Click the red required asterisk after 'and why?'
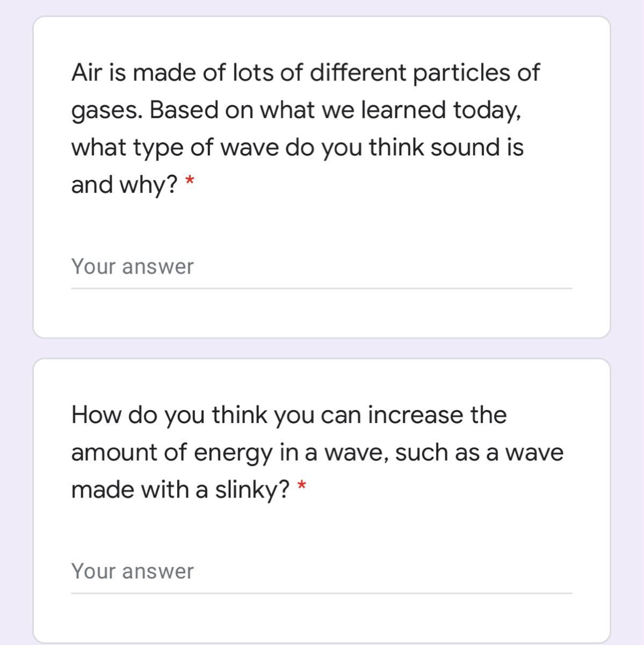Screen dimensions: 644x645 pyautogui.click(x=189, y=182)
